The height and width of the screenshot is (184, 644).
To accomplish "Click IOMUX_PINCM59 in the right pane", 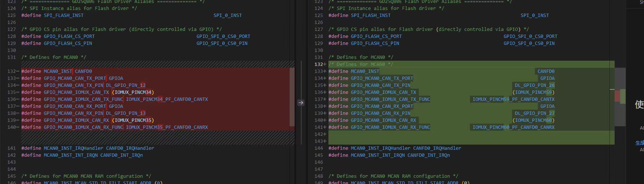I will click(x=533, y=92).
